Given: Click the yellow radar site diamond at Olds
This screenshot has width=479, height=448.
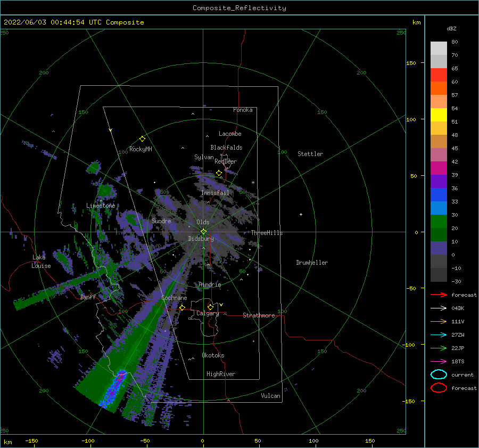Looking at the screenshot, I should 203,232.
